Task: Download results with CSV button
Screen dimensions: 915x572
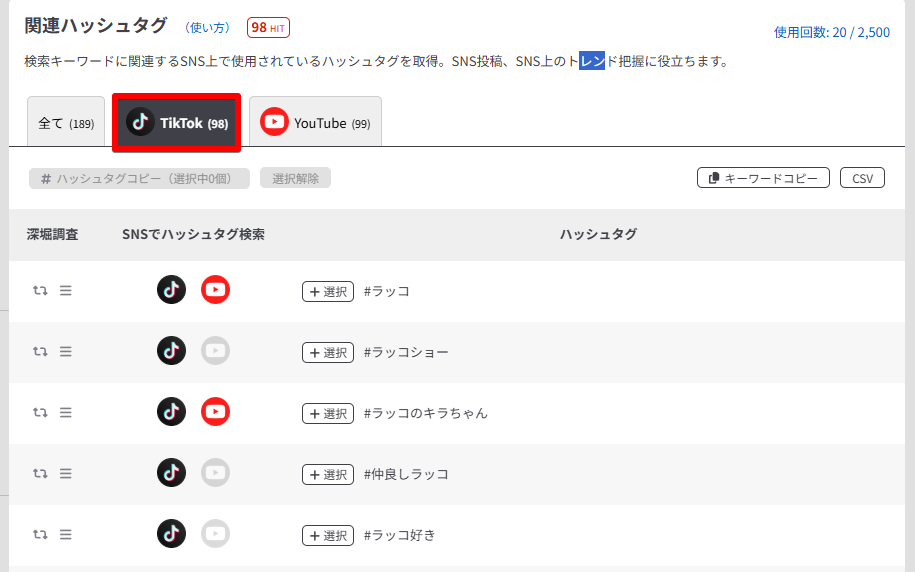Action: click(x=862, y=178)
